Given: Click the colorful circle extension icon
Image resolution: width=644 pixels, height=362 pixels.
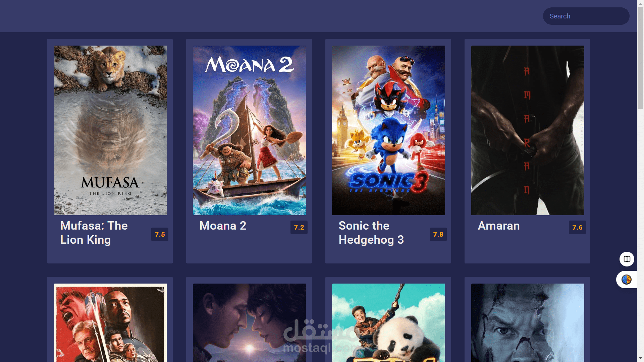Looking at the screenshot, I should (x=626, y=279).
